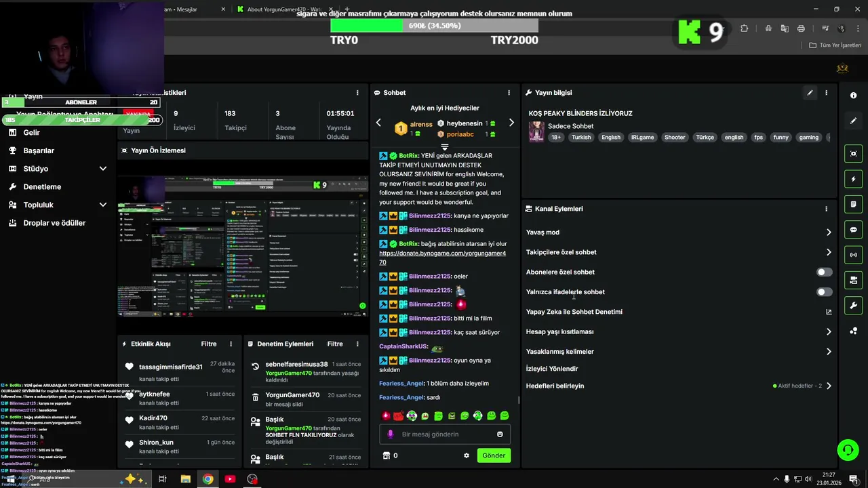Open File Explorer from the taskbar
The height and width of the screenshot is (488, 868).
(x=185, y=479)
